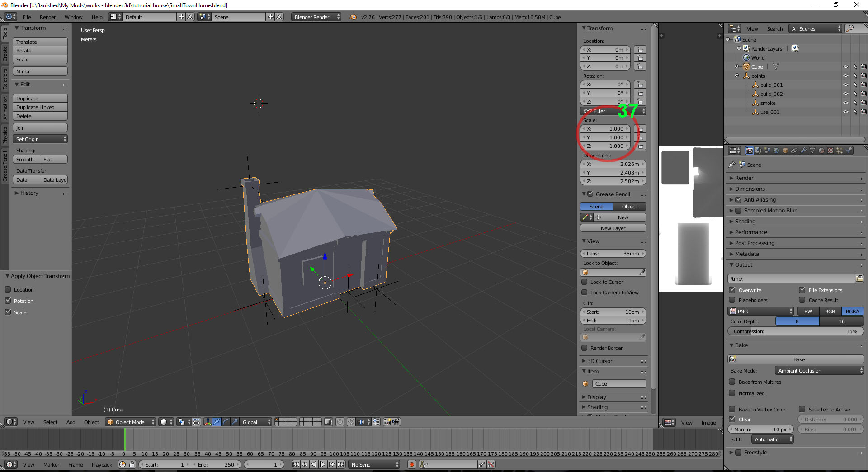This screenshot has width=868, height=472.
Task: Open the Render properties tab camera icon
Action: pos(749,151)
